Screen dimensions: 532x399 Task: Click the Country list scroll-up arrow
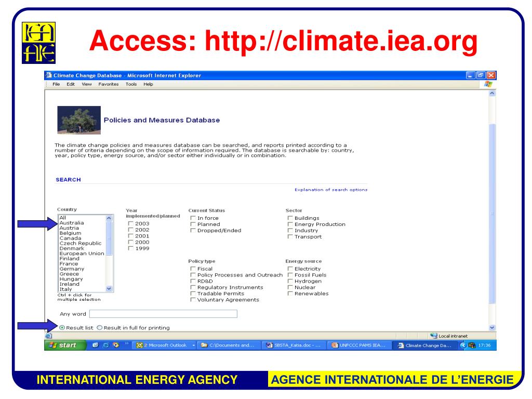pyautogui.click(x=109, y=218)
